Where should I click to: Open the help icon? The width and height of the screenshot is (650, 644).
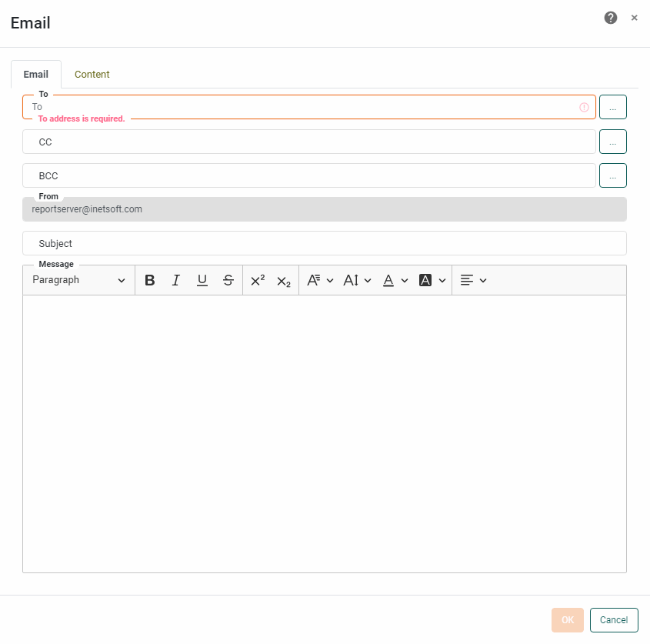[x=610, y=17]
